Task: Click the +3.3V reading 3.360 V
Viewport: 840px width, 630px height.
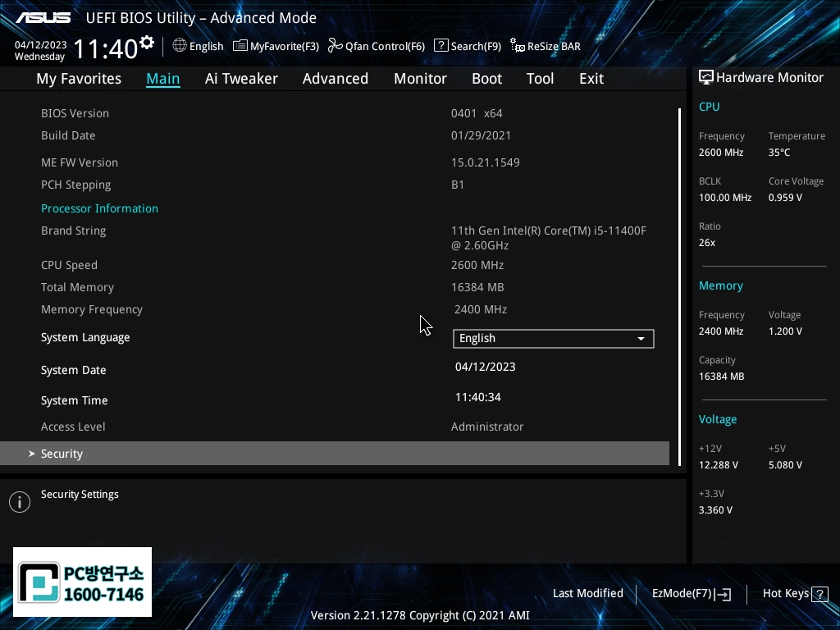Action: 715,510
